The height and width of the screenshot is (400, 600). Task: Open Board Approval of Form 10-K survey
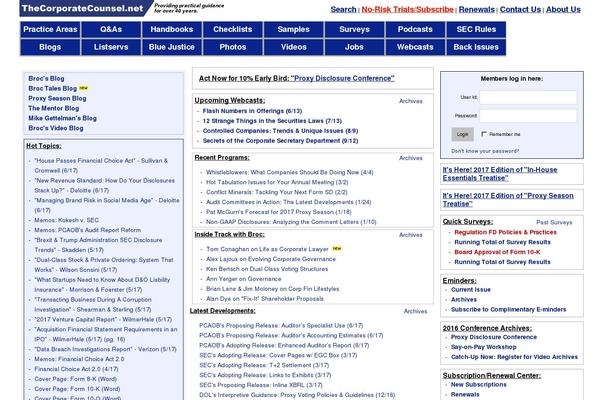[497, 252]
